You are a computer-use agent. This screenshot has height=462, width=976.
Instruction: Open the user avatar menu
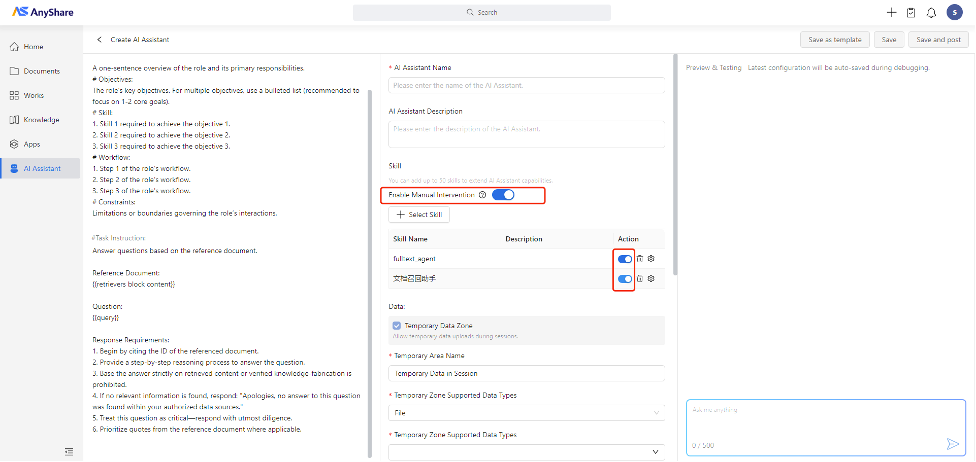955,13
